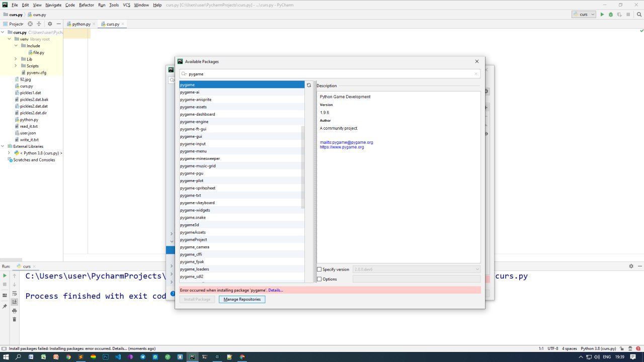
Task: Click 4 spaces indent setting in status bar
Action: coord(570,348)
